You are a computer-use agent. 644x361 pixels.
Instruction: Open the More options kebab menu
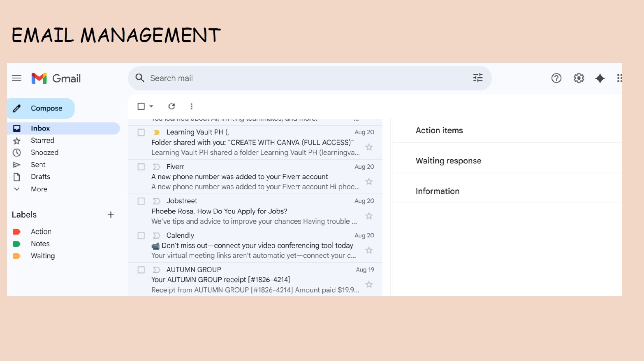(x=192, y=106)
